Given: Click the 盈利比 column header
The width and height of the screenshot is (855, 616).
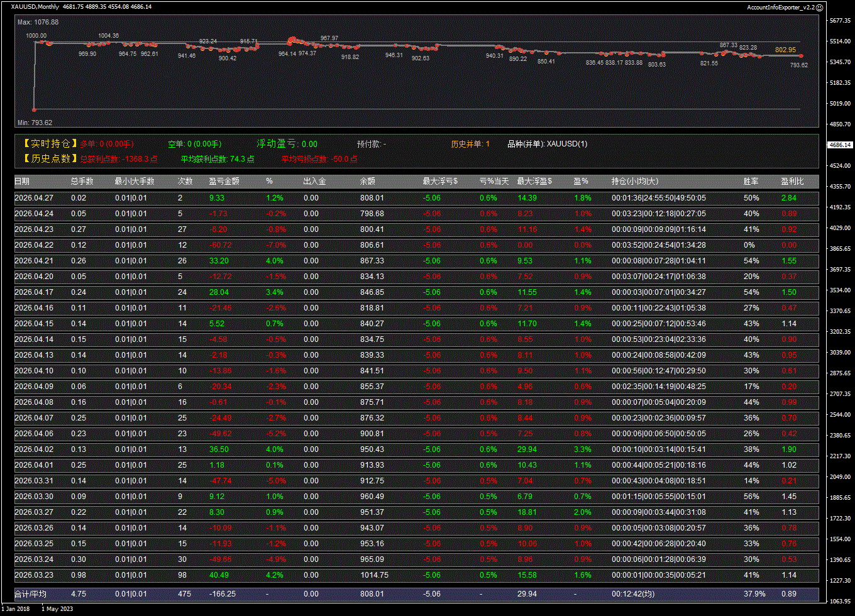Looking at the screenshot, I should [x=792, y=182].
